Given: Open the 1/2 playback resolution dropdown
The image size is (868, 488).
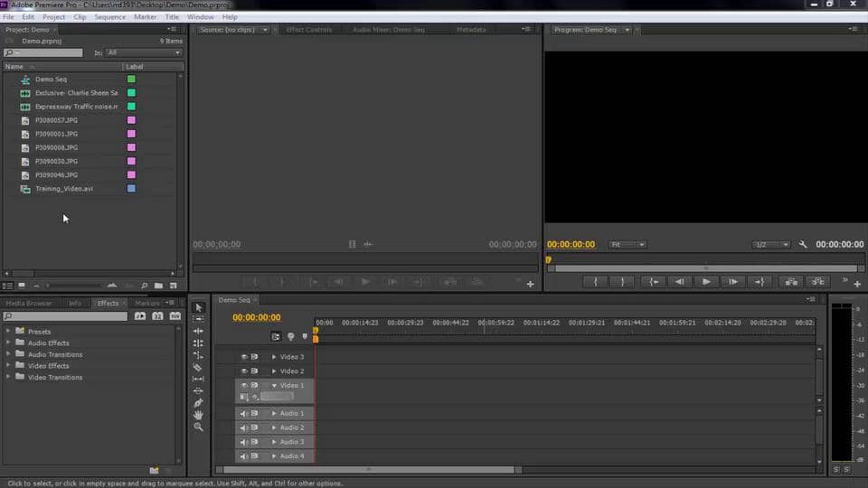Looking at the screenshot, I should coord(770,245).
